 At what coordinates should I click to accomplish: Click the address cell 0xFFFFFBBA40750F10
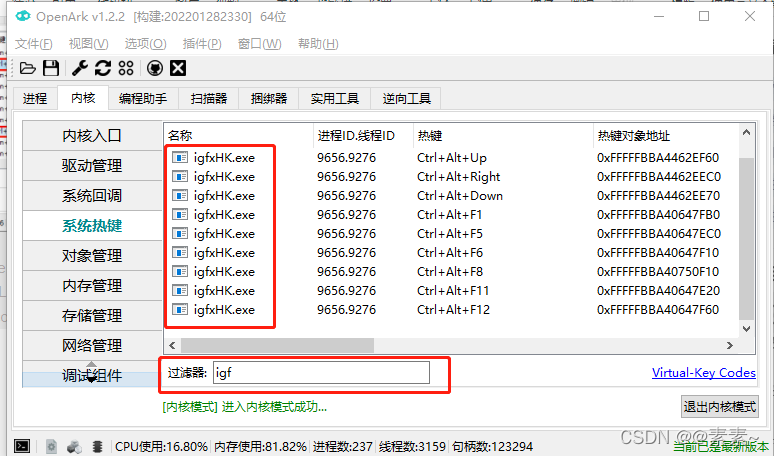coord(658,271)
